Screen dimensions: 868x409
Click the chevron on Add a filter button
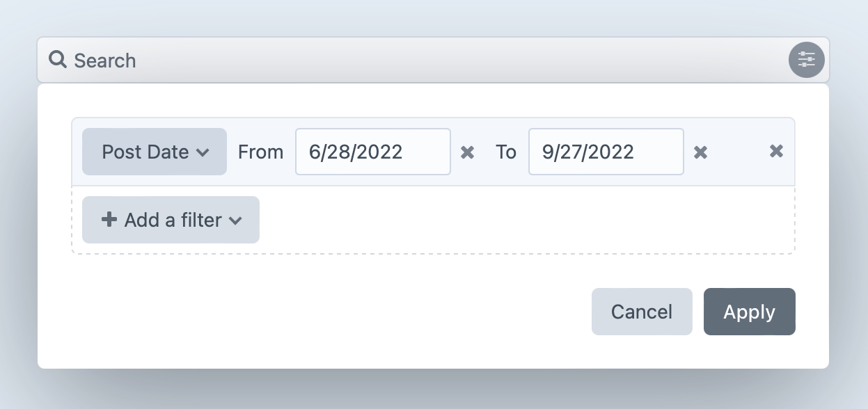(x=236, y=220)
